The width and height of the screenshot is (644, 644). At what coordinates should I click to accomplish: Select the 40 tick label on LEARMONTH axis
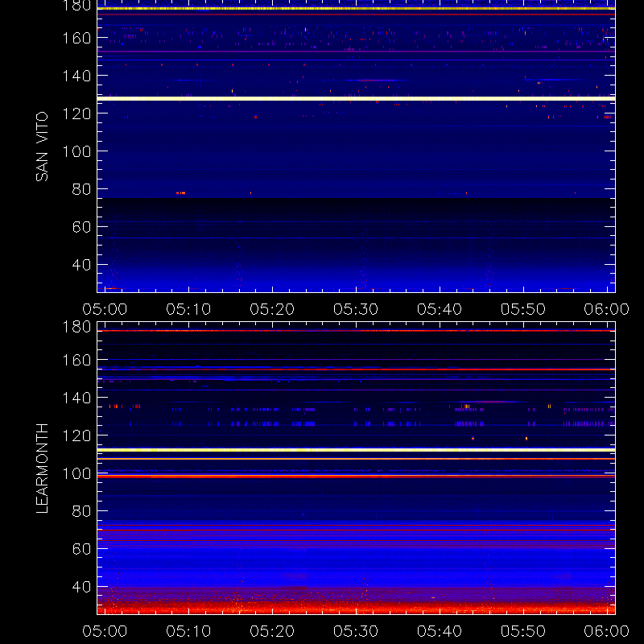[x=81, y=587]
